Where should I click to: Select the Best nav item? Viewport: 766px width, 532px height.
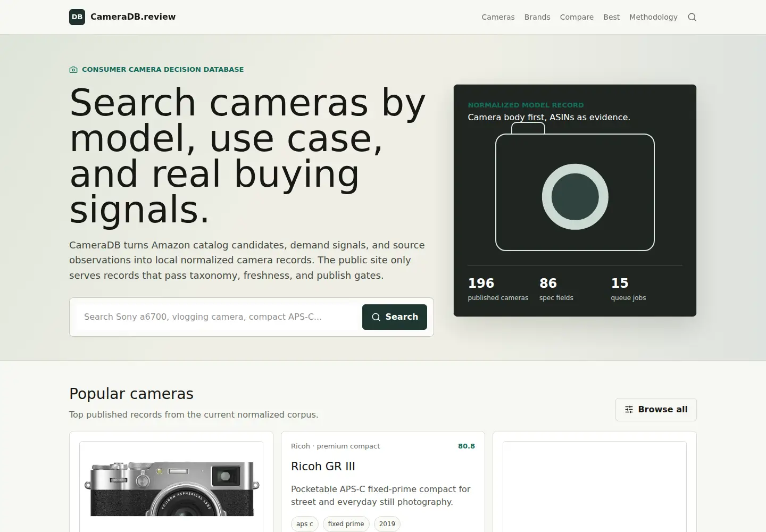click(611, 17)
